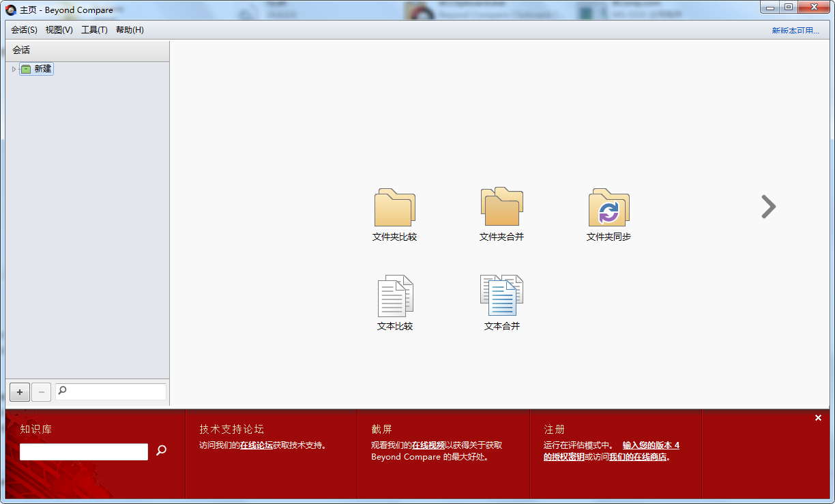The image size is (835, 504).
Task: Click the 注册 heading
Action: [555, 430]
